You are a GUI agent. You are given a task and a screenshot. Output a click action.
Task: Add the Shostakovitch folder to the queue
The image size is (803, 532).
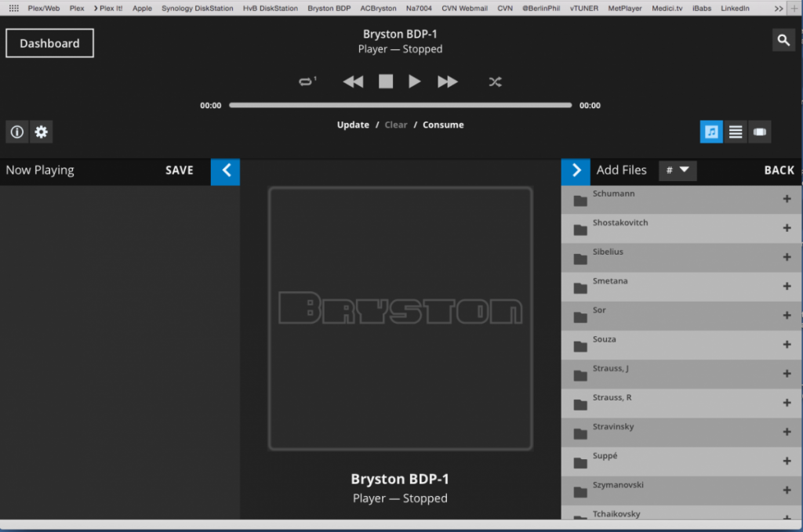pyautogui.click(x=787, y=228)
